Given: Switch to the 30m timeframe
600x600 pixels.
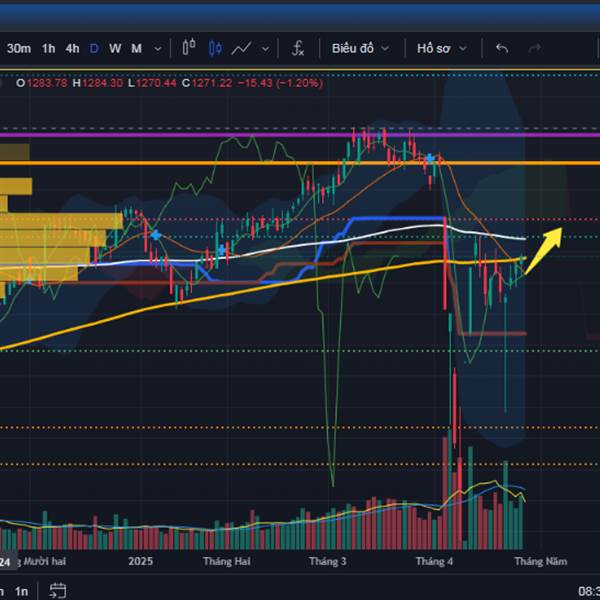Looking at the screenshot, I should click(x=19, y=49).
